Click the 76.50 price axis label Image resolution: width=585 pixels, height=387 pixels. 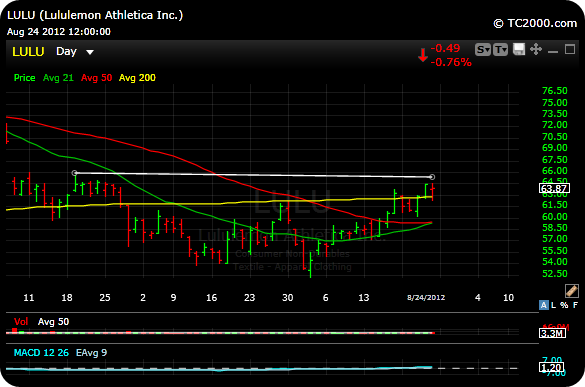[x=554, y=91]
